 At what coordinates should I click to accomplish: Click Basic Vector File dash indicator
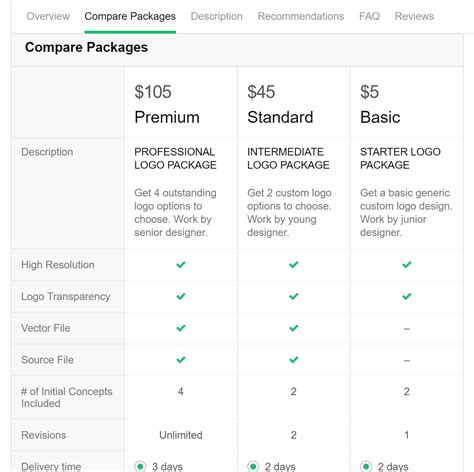pos(406,329)
